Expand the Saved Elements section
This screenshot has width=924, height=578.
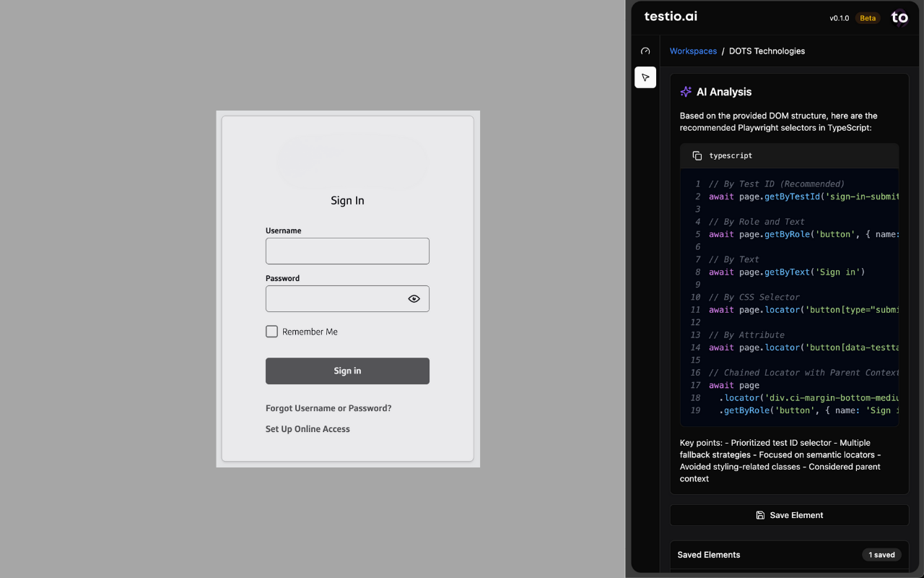coord(708,555)
